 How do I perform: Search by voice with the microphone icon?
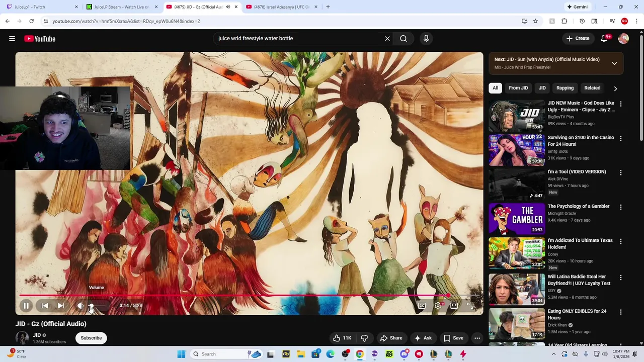click(x=426, y=39)
